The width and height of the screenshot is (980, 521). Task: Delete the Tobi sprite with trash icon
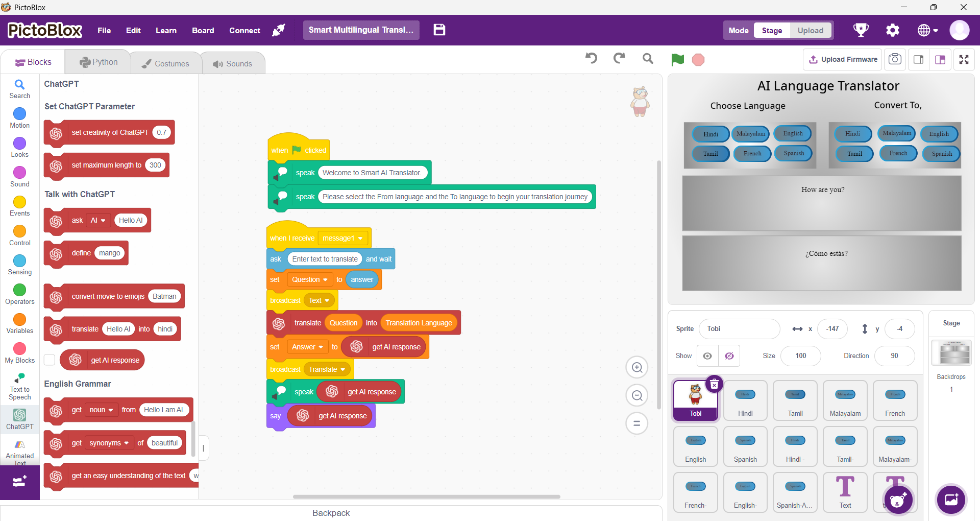click(x=714, y=384)
